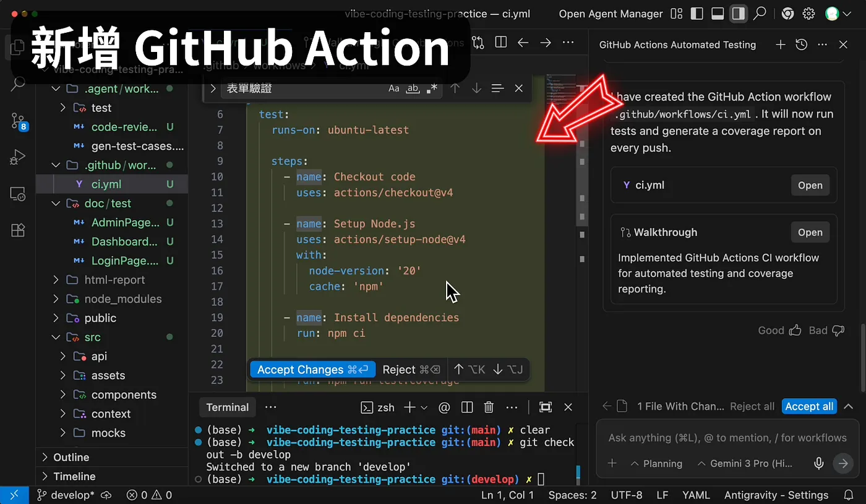
Task: Open the Planning mode dropdown
Action: [x=656, y=463]
